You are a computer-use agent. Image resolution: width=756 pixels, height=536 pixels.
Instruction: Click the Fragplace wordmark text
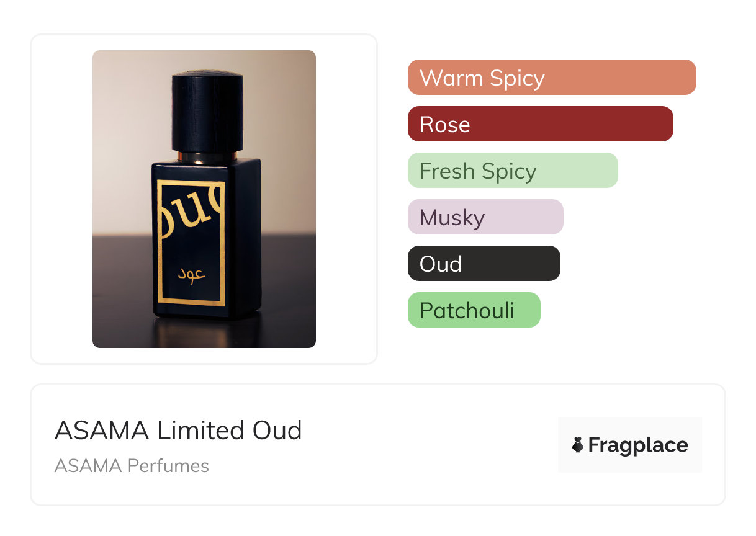click(638, 445)
